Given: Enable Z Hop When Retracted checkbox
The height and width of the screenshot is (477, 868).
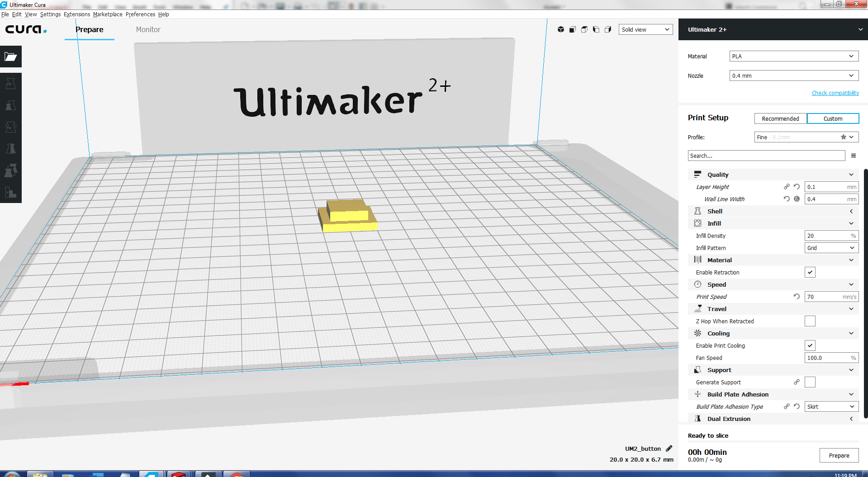Looking at the screenshot, I should tap(810, 321).
